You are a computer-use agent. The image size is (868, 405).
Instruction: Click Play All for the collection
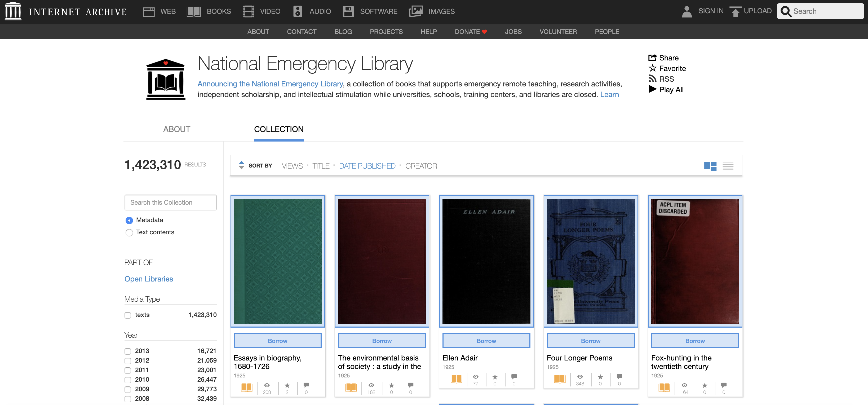(x=652, y=89)
